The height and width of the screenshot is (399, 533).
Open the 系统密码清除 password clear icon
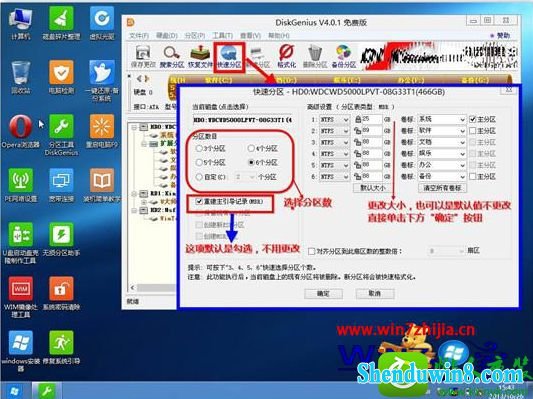pyautogui.click(x=61, y=293)
